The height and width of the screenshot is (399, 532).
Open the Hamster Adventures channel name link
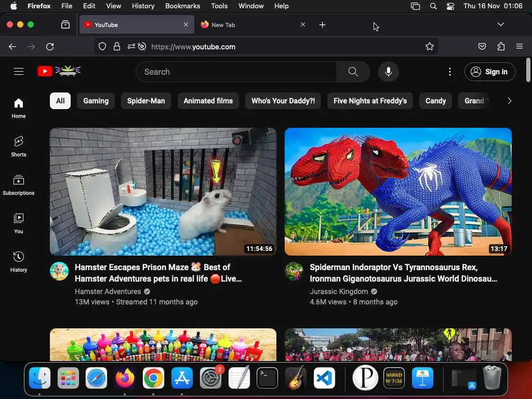coord(108,291)
